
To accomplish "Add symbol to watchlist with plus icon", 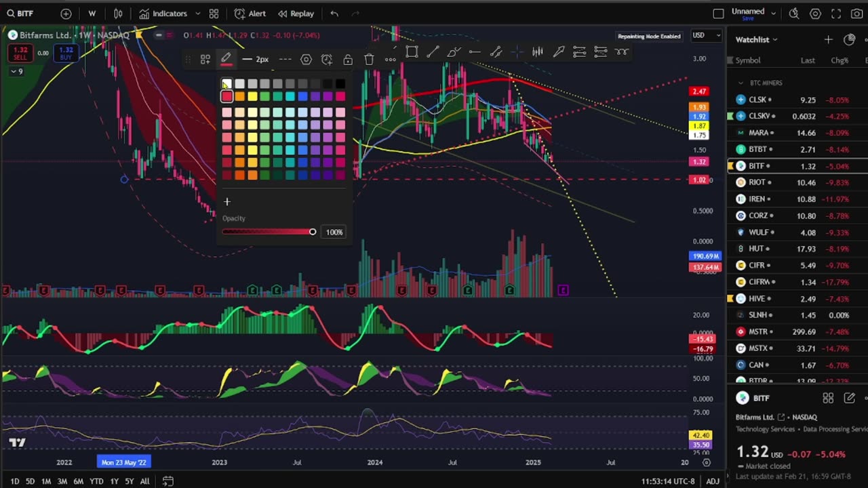I will (x=828, y=39).
